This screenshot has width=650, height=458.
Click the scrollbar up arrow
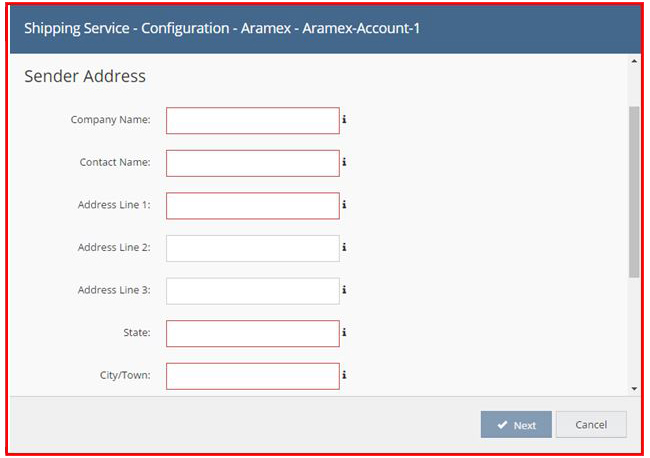tap(634, 61)
